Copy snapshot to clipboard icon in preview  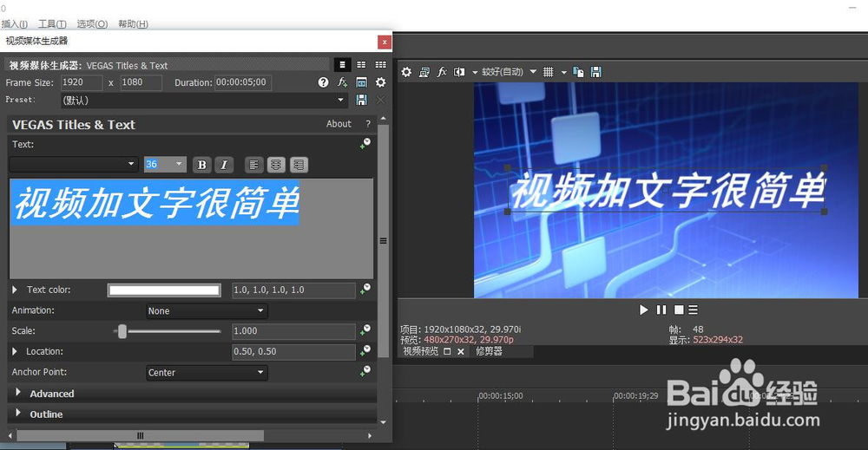click(x=578, y=72)
